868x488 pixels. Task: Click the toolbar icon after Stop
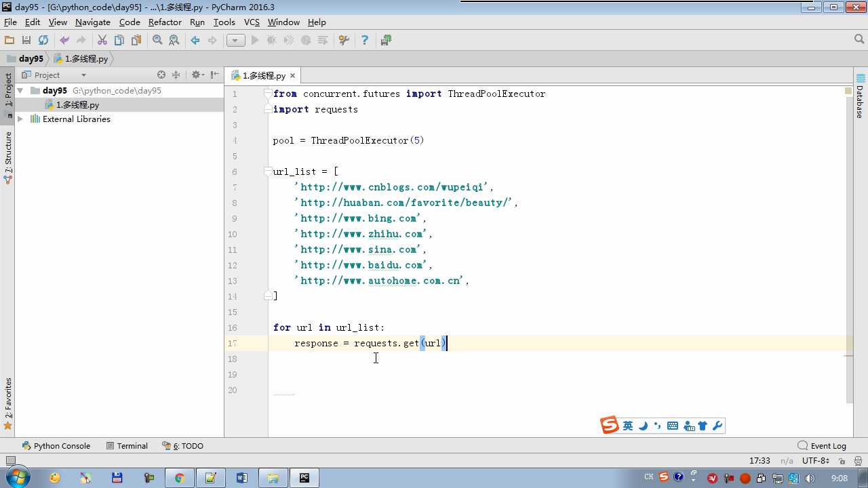click(x=323, y=41)
